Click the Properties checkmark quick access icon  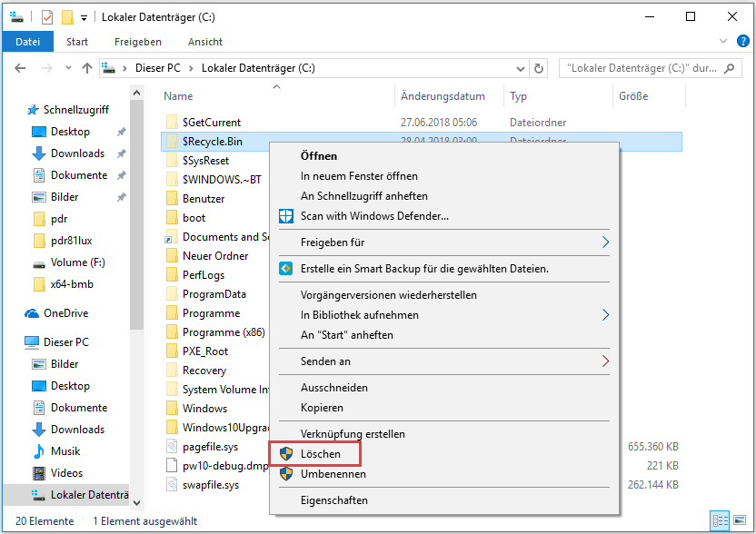pyautogui.click(x=46, y=17)
